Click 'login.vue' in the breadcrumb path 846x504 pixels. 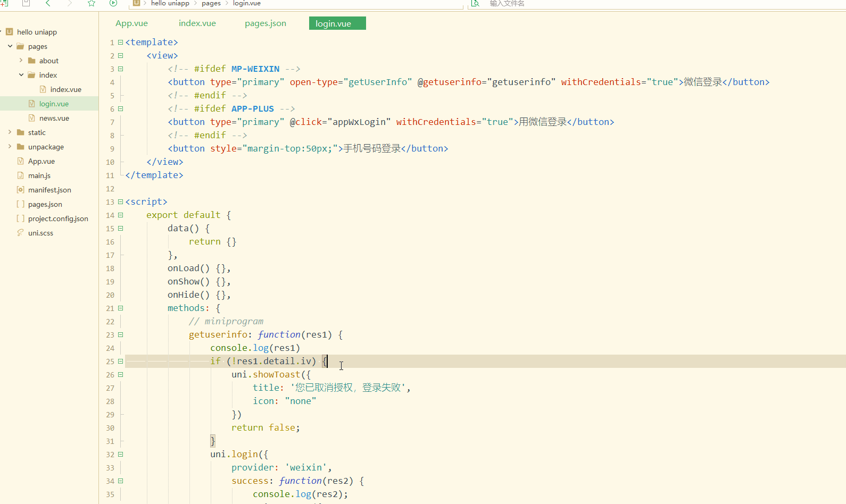247,3
